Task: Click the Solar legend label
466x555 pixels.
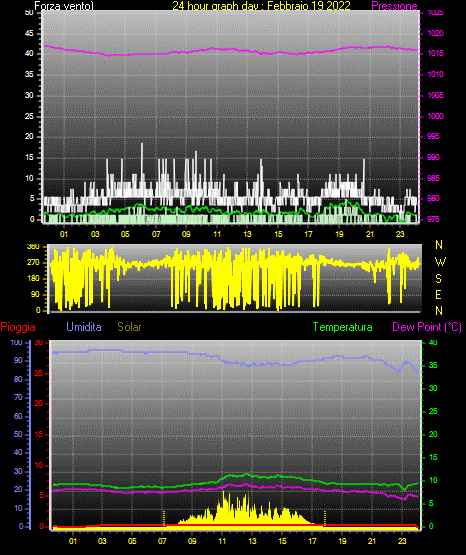Action: click(129, 327)
